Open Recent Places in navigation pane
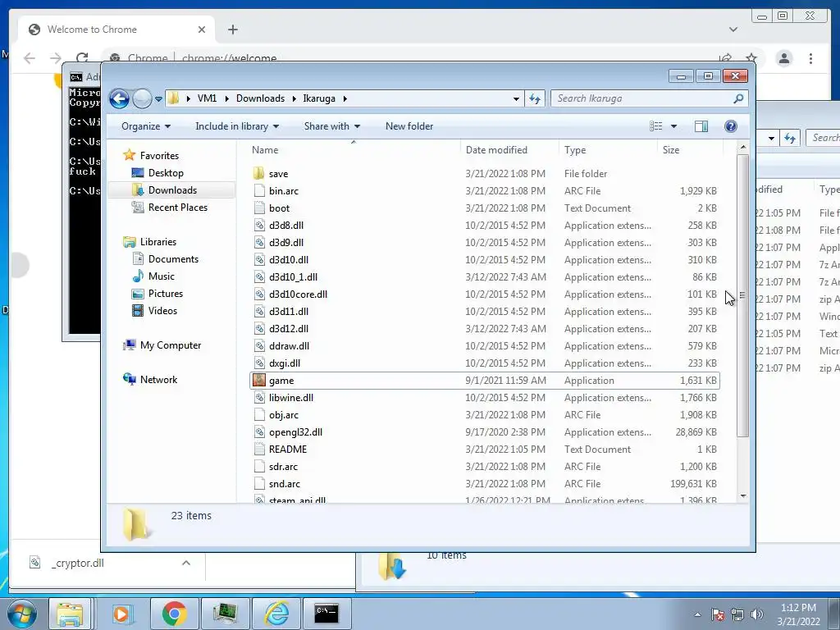This screenshot has width=840, height=630. [x=178, y=208]
